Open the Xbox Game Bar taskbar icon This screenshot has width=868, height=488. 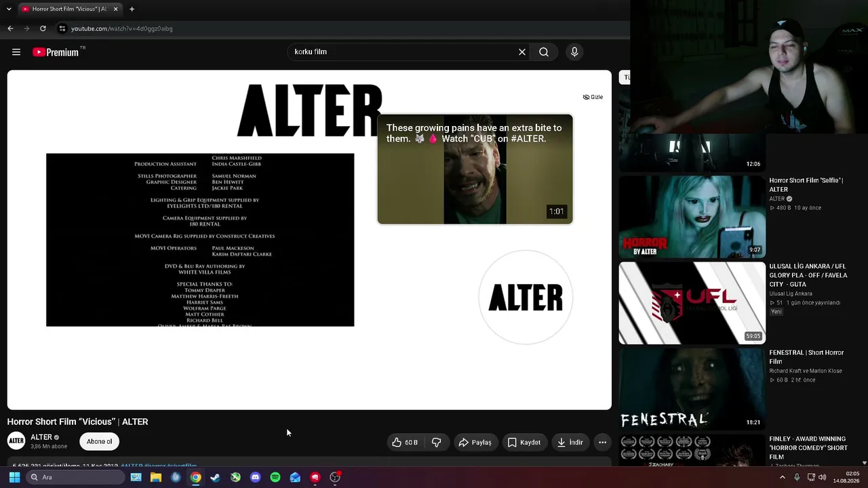click(x=235, y=477)
